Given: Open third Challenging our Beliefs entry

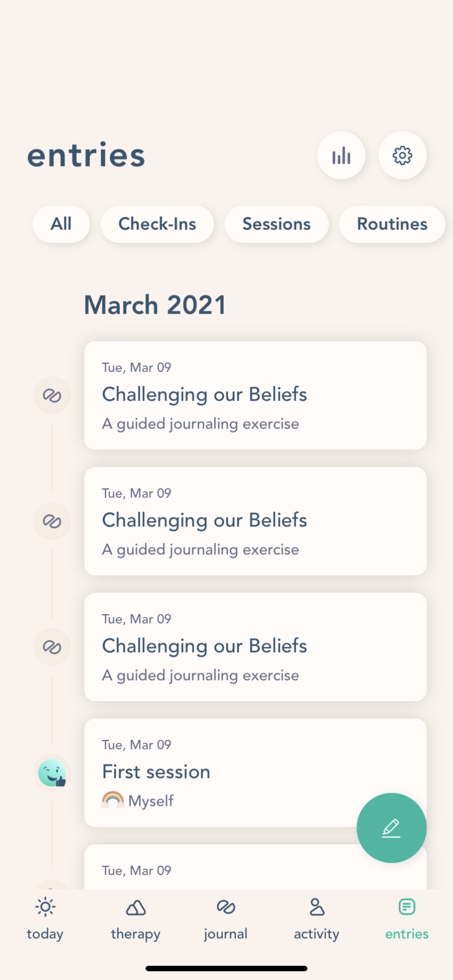Looking at the screenshot, I should coord(255,647).
